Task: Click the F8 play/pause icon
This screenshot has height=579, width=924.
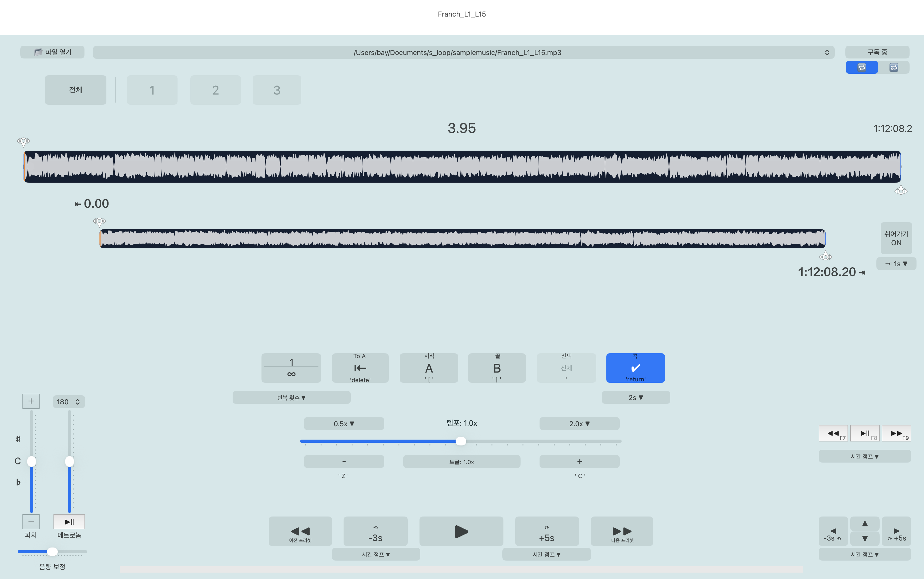Action: click(x=865, y=433)
